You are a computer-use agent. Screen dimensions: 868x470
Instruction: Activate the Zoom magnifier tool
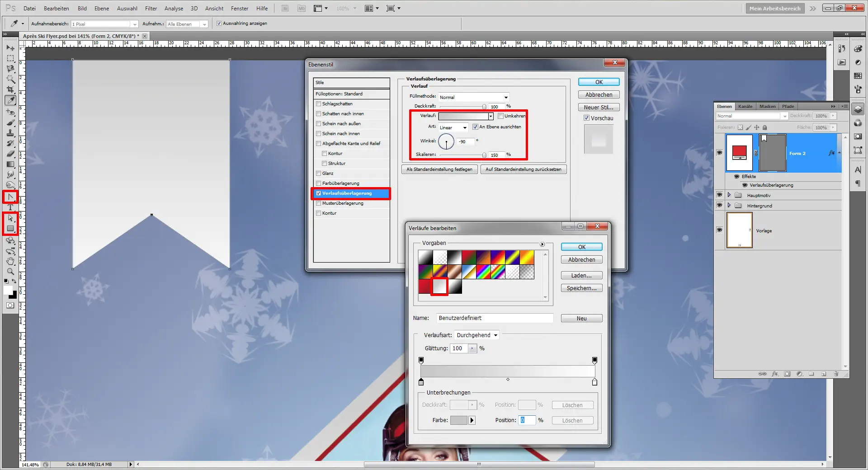(10, 272)
